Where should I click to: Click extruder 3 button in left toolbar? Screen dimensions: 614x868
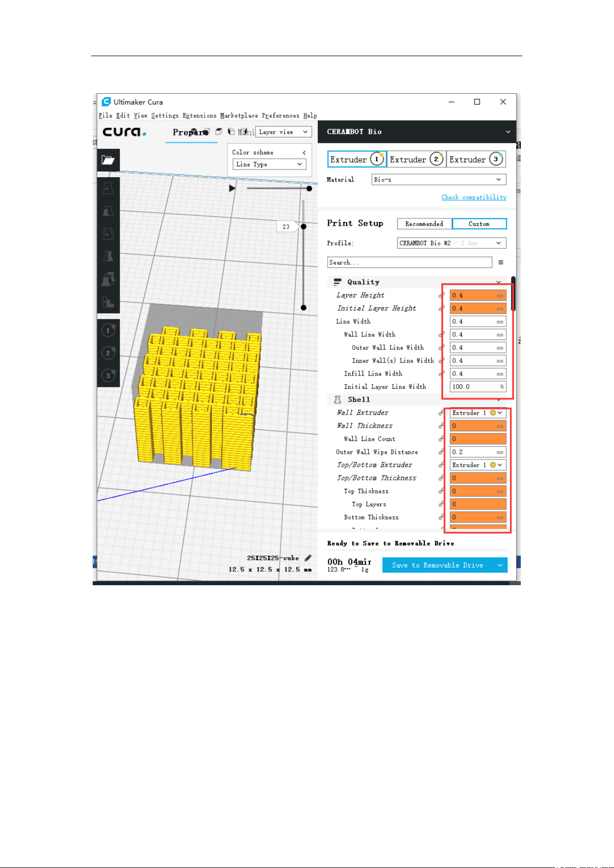pyautogui.click(x=108, y=376)
